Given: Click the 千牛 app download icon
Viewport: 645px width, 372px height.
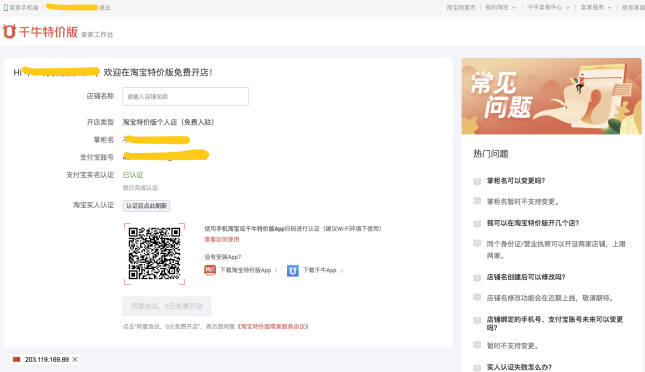Looking at the screenshot, I should 292,270.
